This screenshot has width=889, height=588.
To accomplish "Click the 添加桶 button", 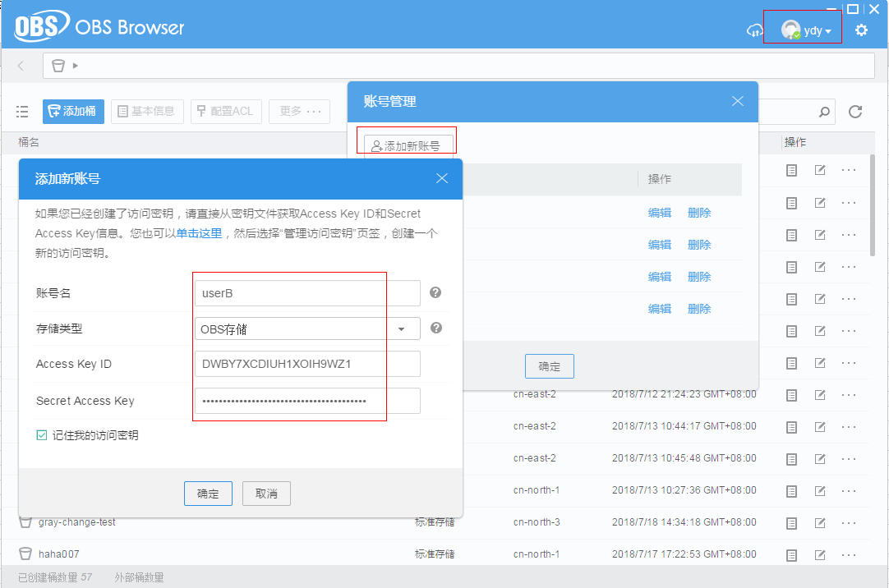I will [73, 111].
